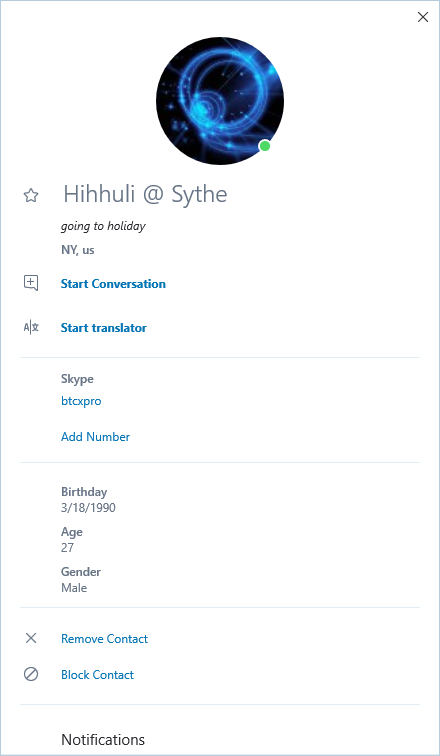440x756 pixels.
Task: Click the Gender value Male
Action: coord(74,588)
